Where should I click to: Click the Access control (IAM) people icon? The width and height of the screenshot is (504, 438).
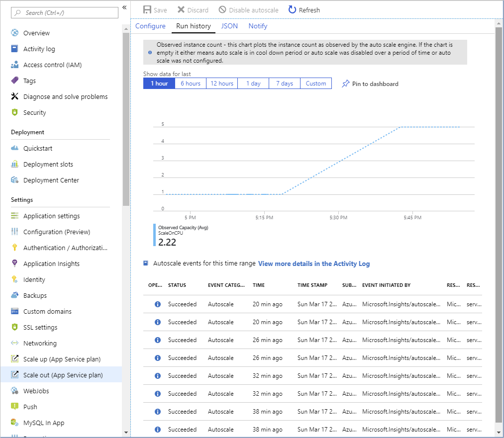point(14,65)
